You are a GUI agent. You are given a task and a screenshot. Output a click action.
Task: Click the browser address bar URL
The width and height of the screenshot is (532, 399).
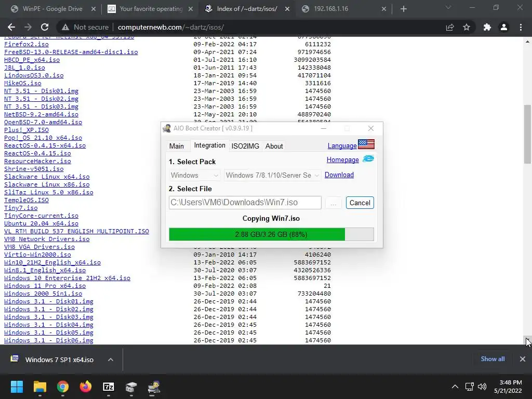click(170, 27)
